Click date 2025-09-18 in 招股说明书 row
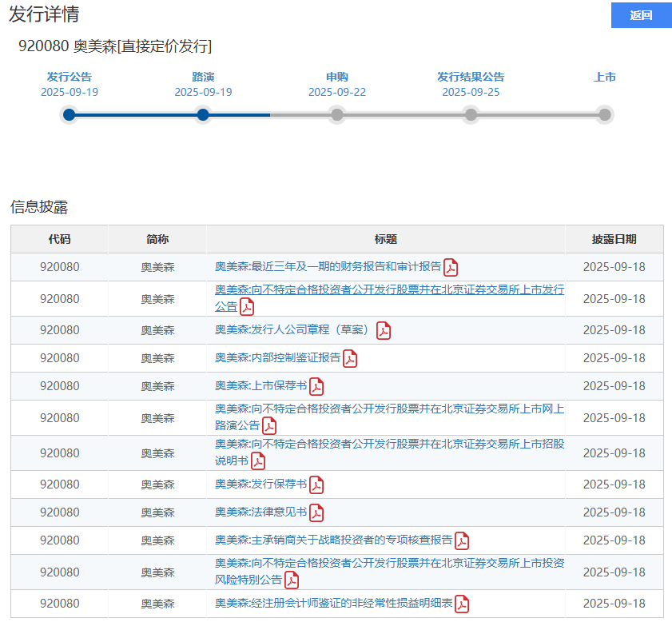This screenshot has width=672, height=626. click(614, 453)
